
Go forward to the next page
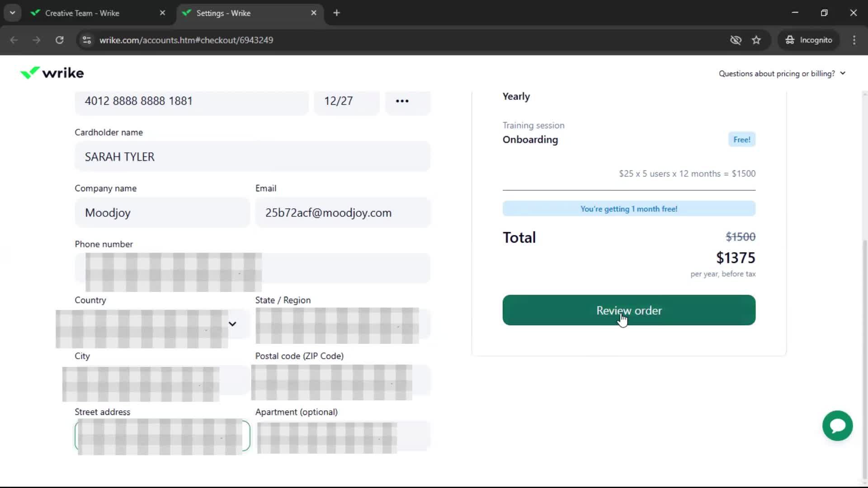pyautogui.click(x=36, y=40)
